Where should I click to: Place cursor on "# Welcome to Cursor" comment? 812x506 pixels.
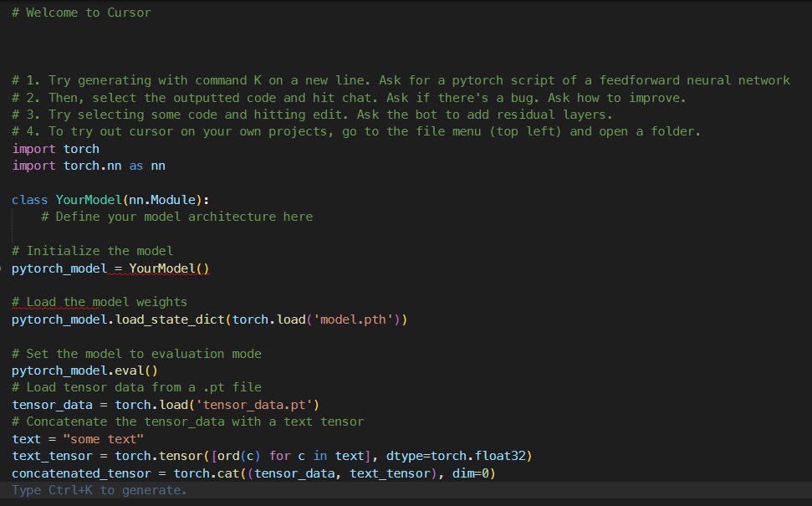pyautogui.click(x=81, y=13)
